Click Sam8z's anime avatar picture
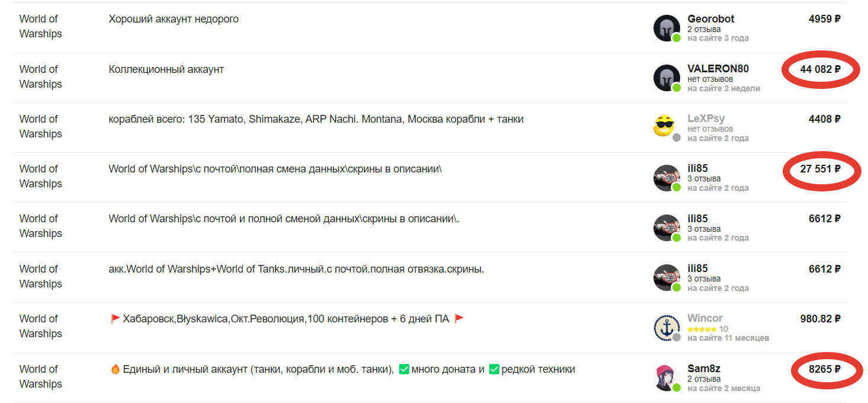The width and height of the screenshot is (868, 403). pyautogui.click(x=666, y=378)
